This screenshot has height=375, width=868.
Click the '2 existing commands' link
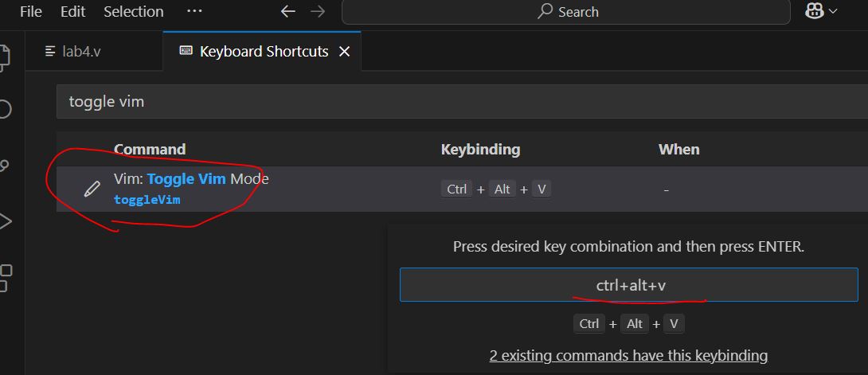(628, 355)
